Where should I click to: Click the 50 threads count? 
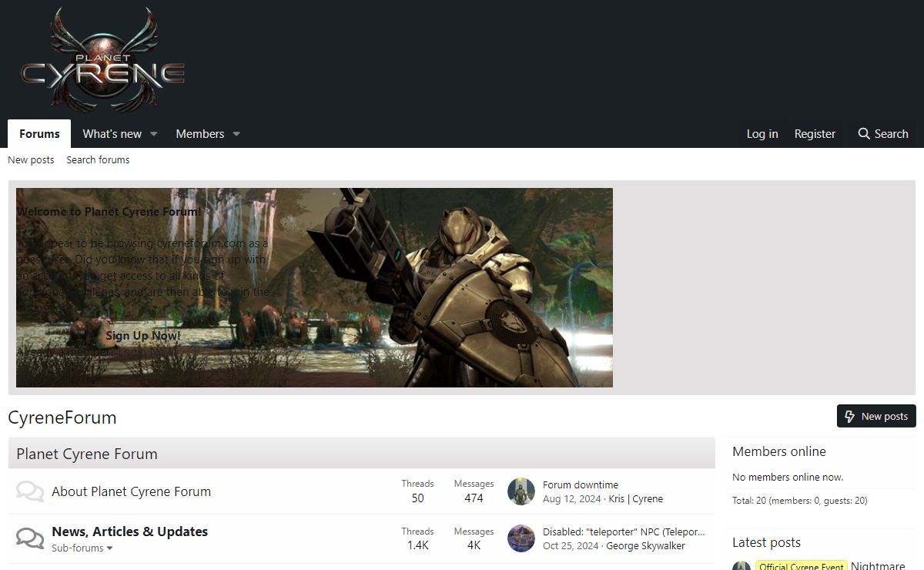coord(417,498)
